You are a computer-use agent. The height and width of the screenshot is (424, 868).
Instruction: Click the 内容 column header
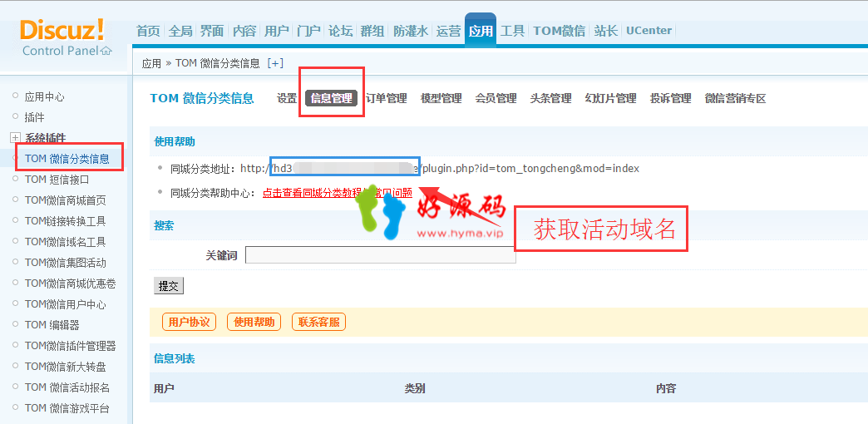click(x=666, y=388)
